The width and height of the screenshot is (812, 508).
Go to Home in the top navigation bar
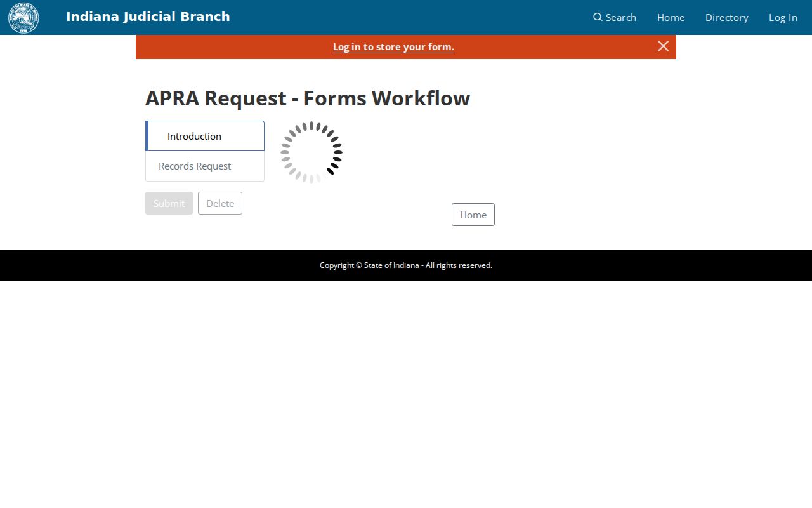pos(671,18)
